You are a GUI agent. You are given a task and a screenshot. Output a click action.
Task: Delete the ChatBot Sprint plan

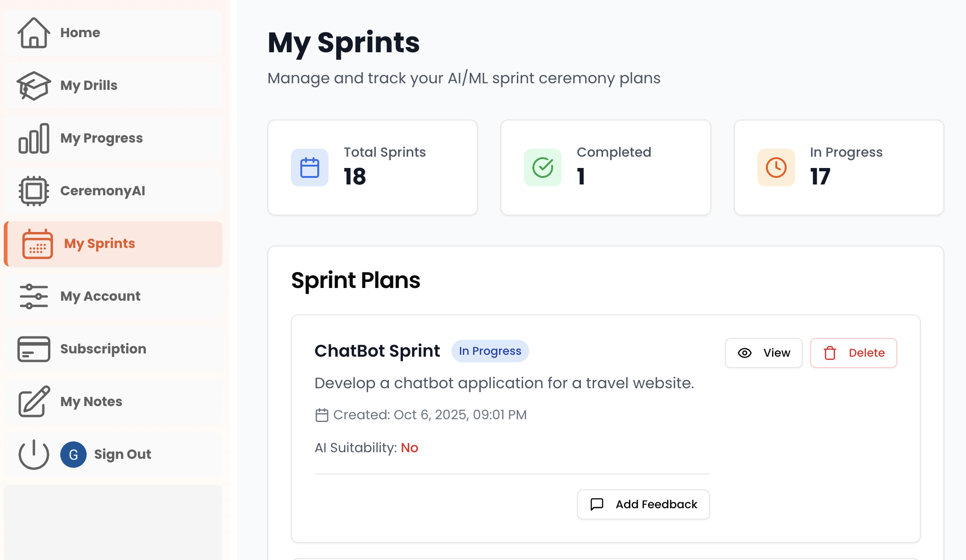853,352
